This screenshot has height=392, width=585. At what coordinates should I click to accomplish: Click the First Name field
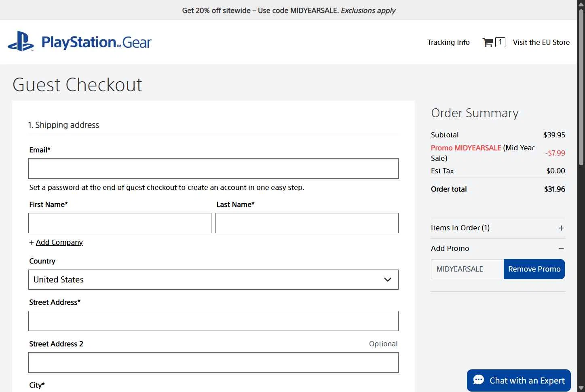pyautogui.click(x=120, y=223)
